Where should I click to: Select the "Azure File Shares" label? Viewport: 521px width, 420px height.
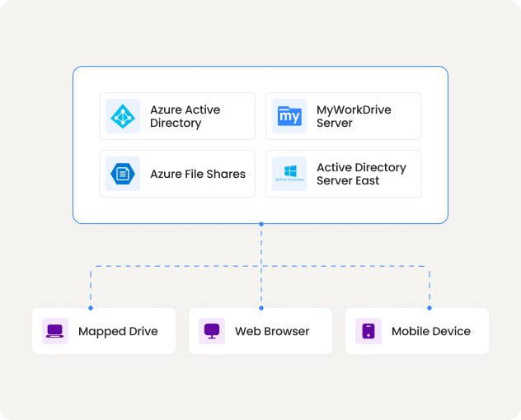click(198, 174)
